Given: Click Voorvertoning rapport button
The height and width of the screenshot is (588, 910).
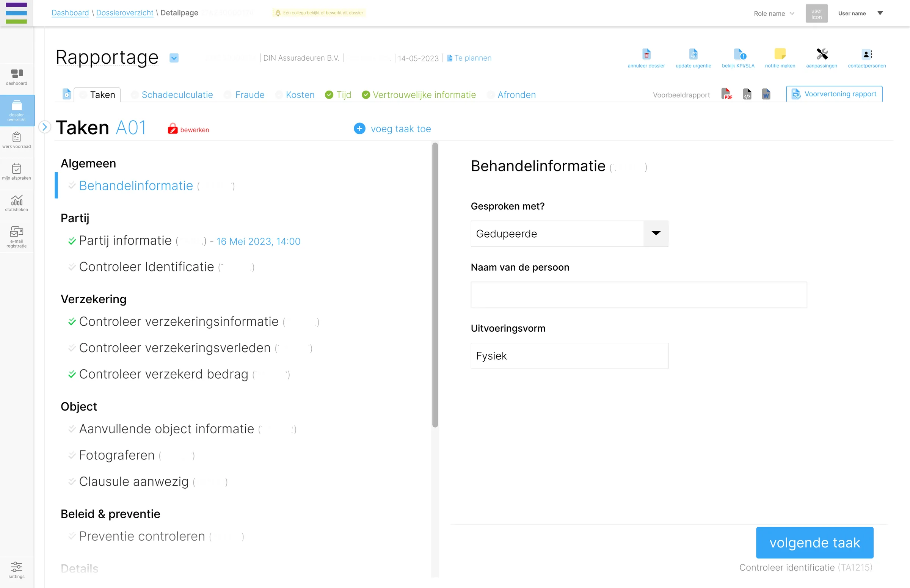Looking at the screenshot, I should point(834,94).
